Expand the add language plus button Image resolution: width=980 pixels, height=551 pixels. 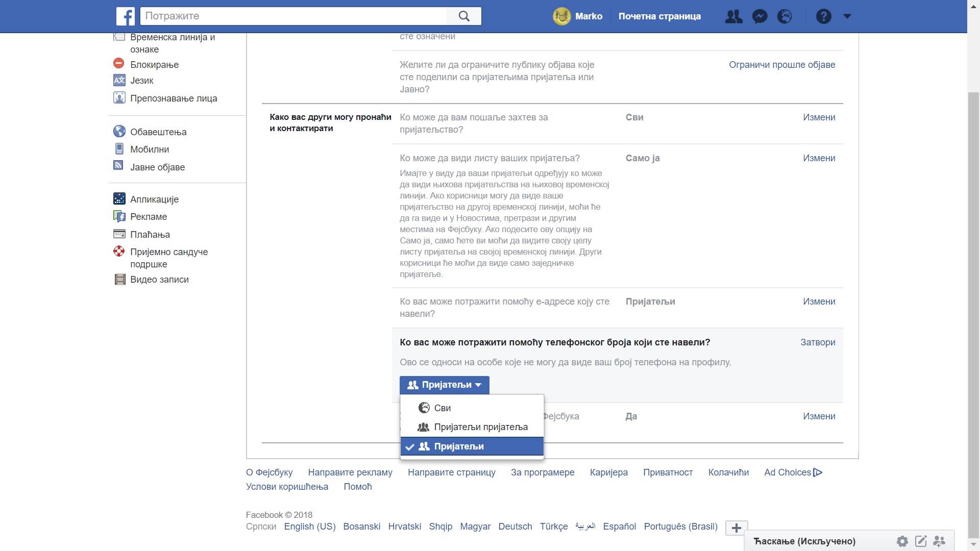[736, 528]
